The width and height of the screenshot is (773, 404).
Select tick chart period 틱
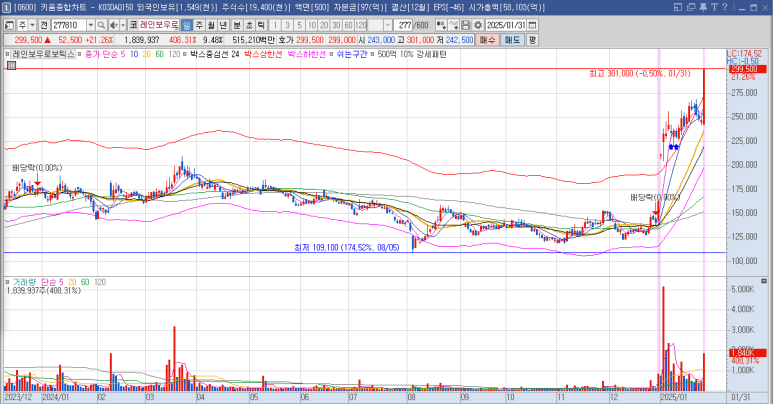tap(261, 25)
